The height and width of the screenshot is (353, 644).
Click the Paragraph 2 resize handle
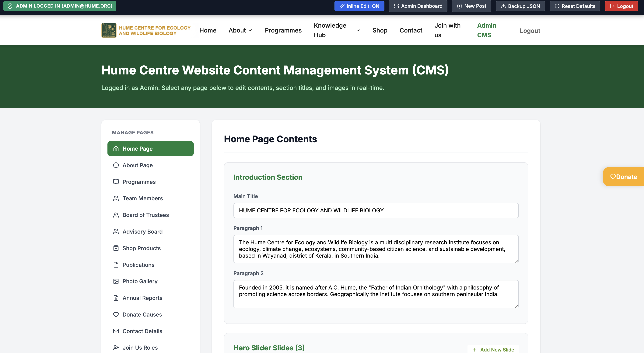tap(516, 306)
